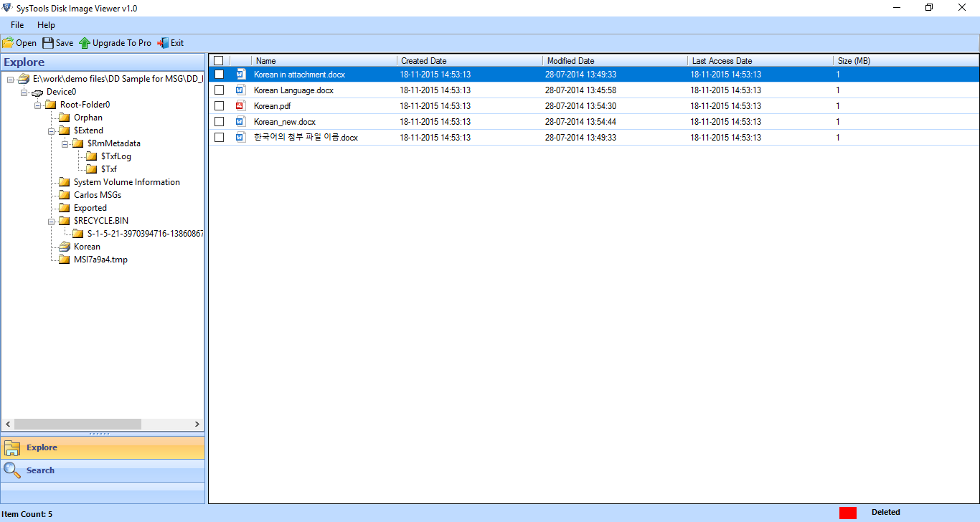Click modified date 28-07-2014 13:45:58

coord(580,90)
